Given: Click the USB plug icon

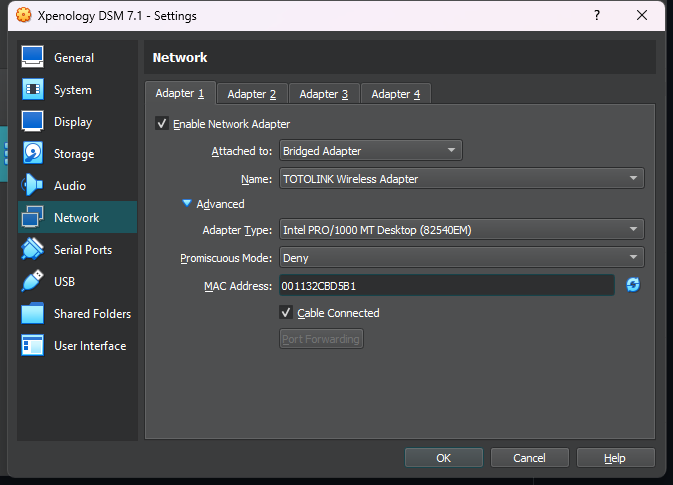Looking at the screenshot, I should pyautogui.click(x=32, y=281).
